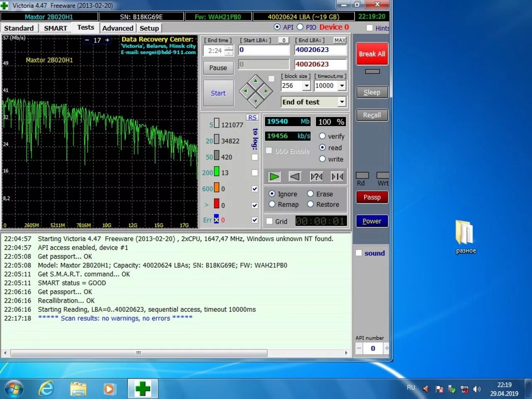Click the red Break All button

click(372, 54)
